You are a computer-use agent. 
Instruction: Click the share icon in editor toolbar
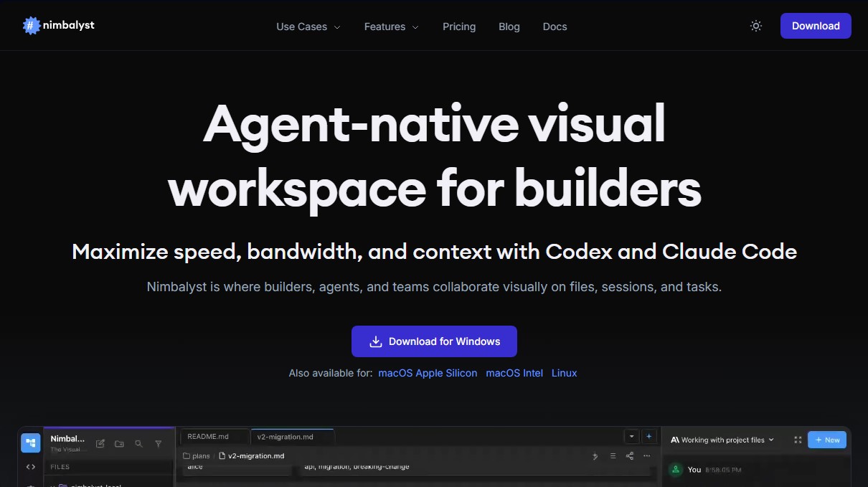(x=630, y=455)
